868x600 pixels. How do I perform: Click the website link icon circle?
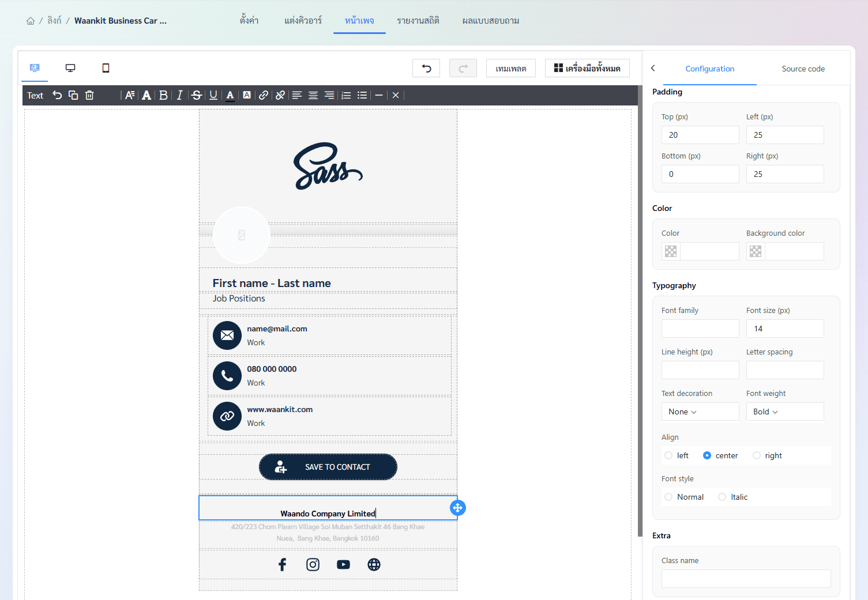pos(227,416)
